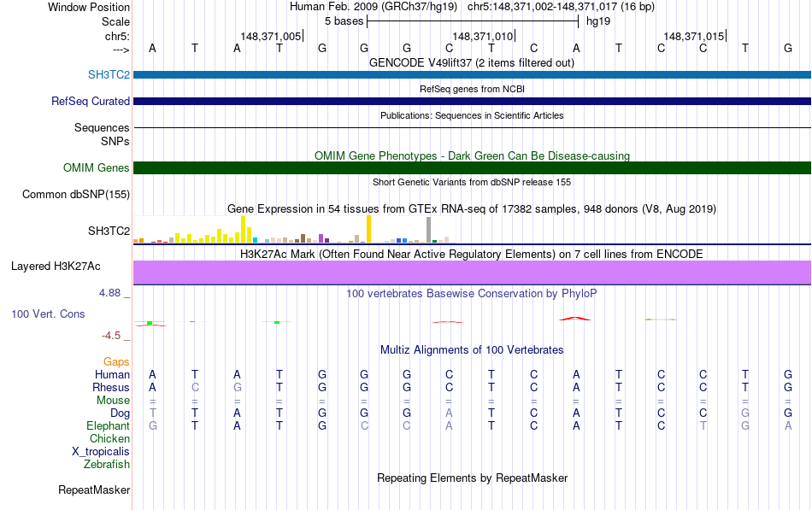This screenshot has width=812, height=510.
Task: Select the Dog alignment row label
Action: (121, 413)
